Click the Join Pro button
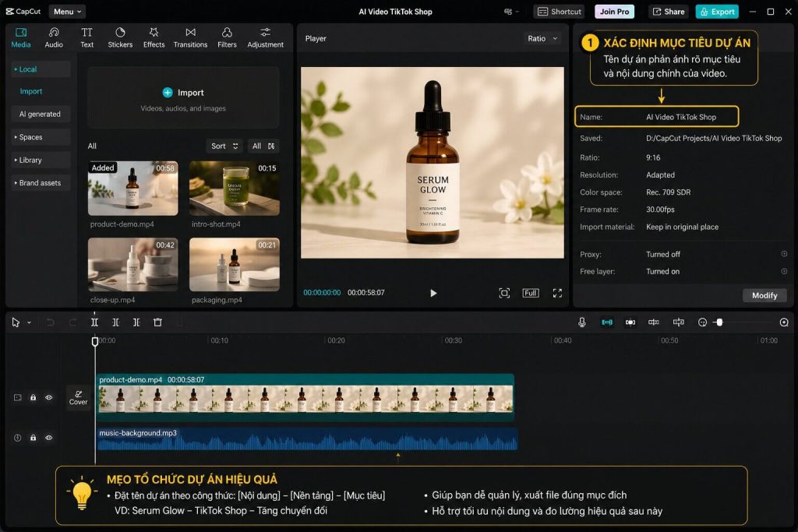 click(614, 11)
